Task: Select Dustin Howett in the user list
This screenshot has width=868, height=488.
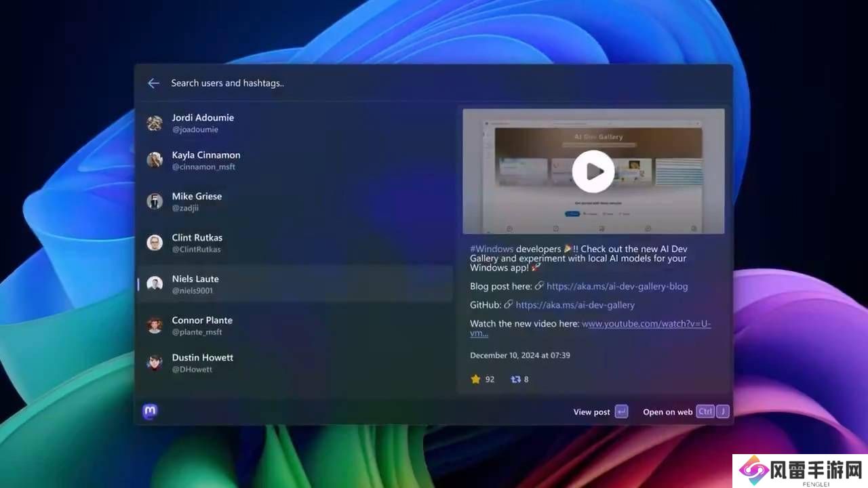Action: tap(296, 363)
